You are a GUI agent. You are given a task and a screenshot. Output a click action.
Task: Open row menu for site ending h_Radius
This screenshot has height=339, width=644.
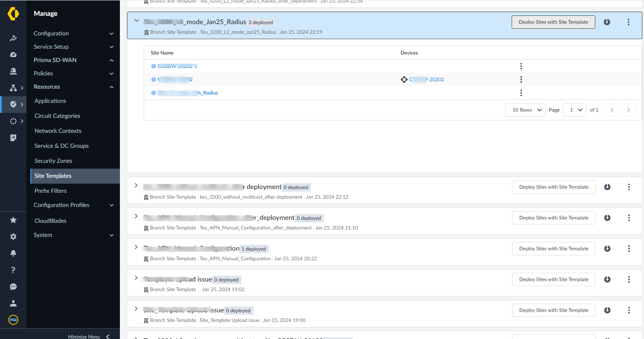(x=521, y=93)
